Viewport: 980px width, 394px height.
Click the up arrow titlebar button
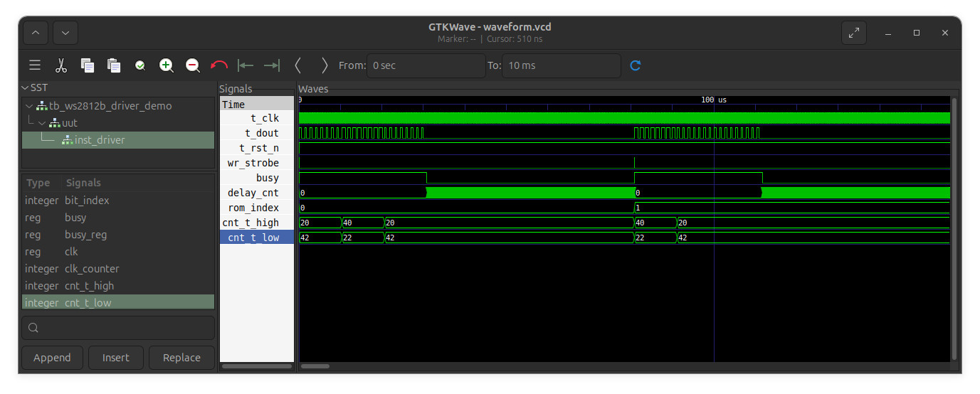click(x=36, y=33)
